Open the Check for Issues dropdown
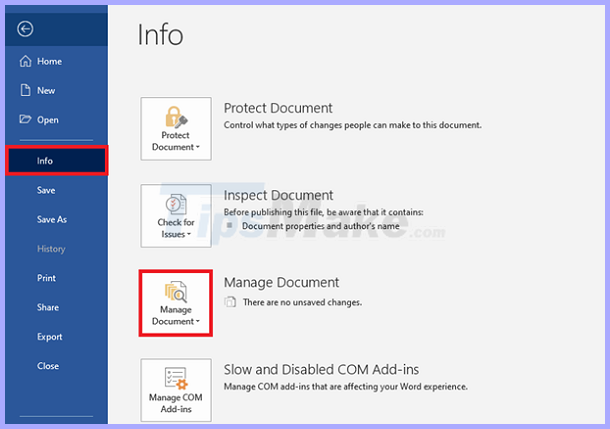 click(x=176, y=216)
